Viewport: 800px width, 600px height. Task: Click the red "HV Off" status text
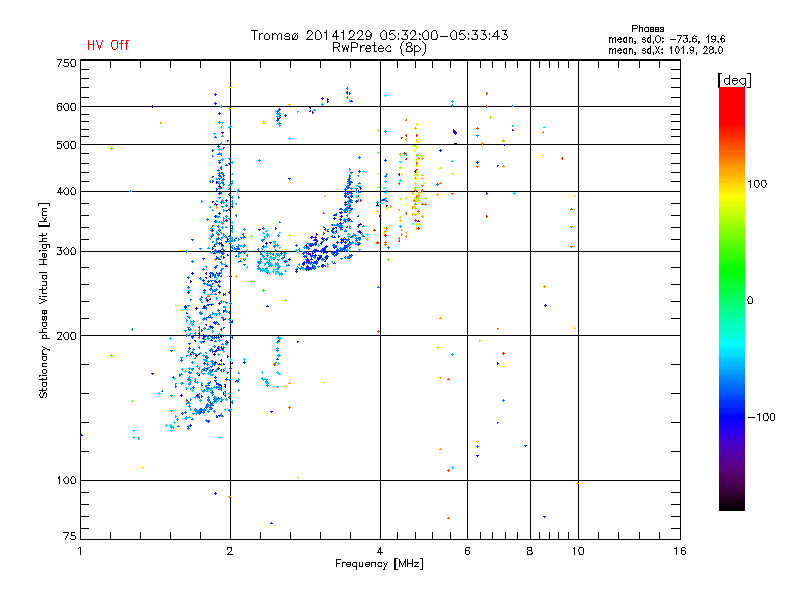108,45
